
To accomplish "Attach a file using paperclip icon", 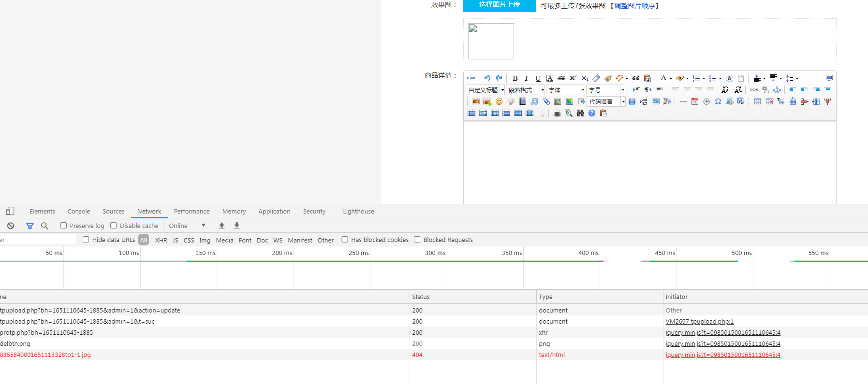I will coord(546,101).
